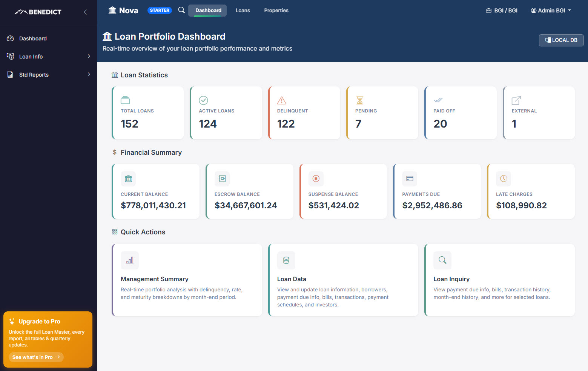Click the current balance $778,011,430.21
588x371 pixels.
(153, 205)
